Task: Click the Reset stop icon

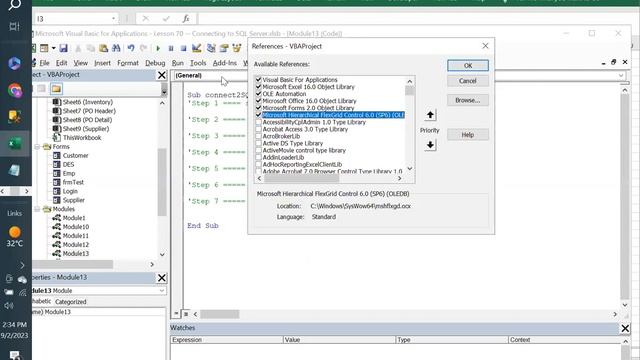Action: click(184, 49)
